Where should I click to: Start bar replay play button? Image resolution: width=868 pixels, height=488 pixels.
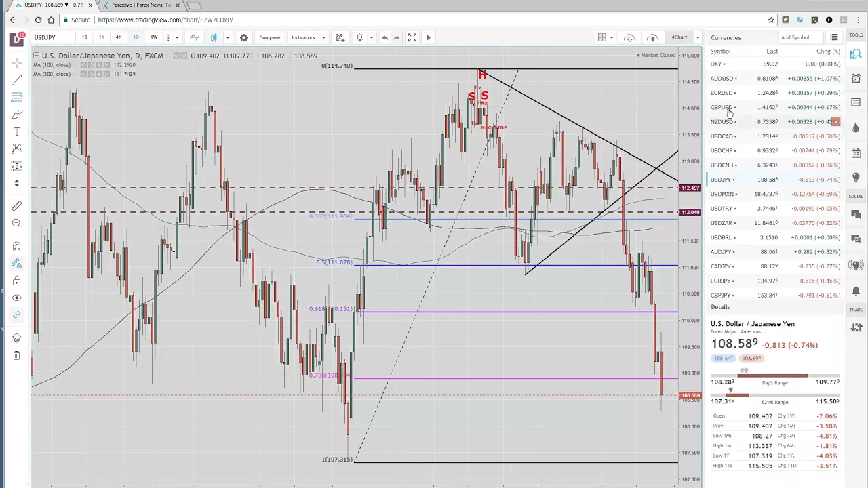(x=429, y=37)
